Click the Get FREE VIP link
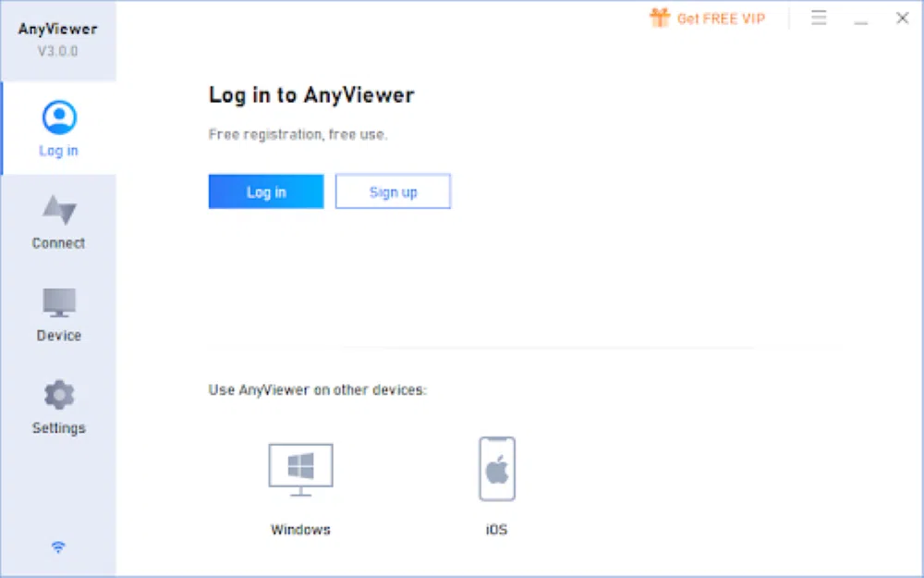924x578 pixels. [721, 18]
